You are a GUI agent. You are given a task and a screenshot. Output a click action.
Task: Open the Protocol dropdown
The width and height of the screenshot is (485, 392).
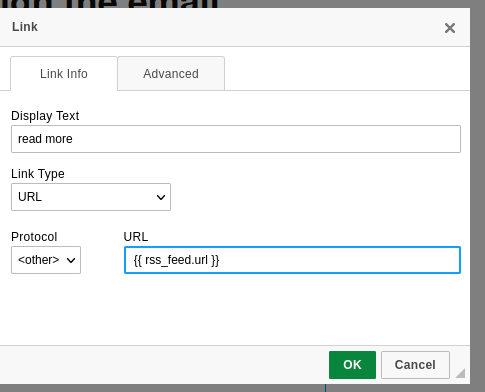pyautogui.click(x=46, y=260)
